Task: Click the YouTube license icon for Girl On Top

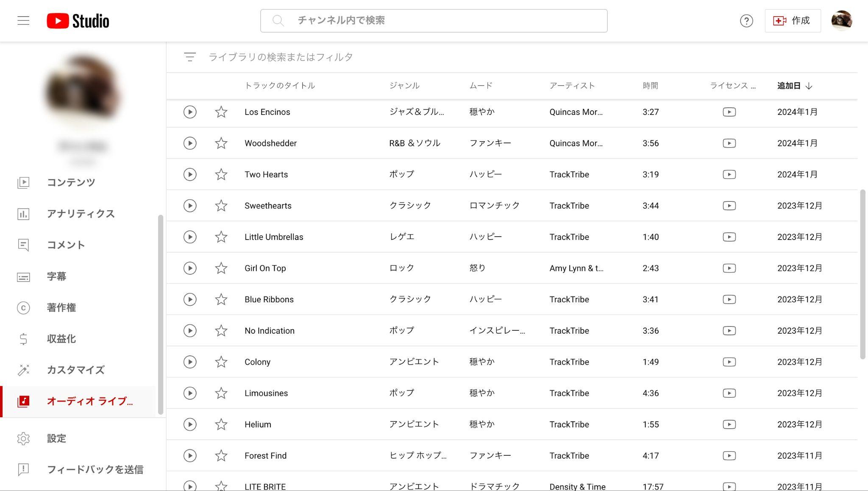Action: [729, 268]
